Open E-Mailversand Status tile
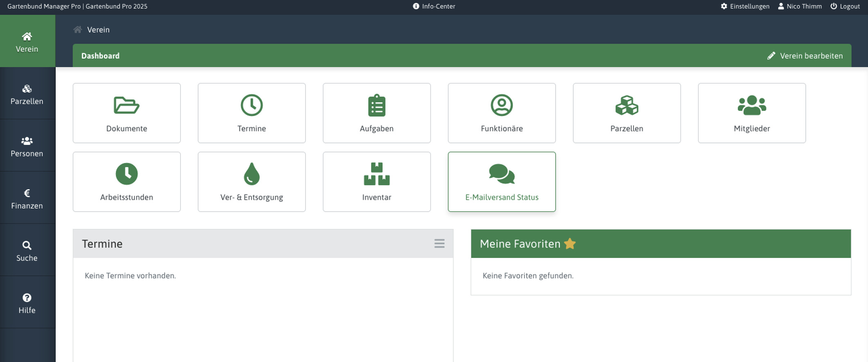This screenshot has height=362, width=868. (x=502, y=182)
